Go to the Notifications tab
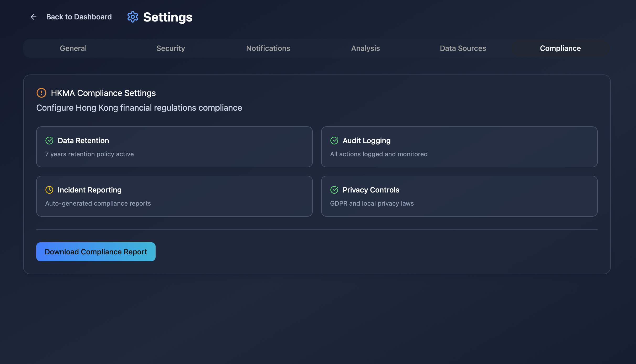The height and width of the screenshot is (364, 636). pyautogui.click(x=268, y=48)
